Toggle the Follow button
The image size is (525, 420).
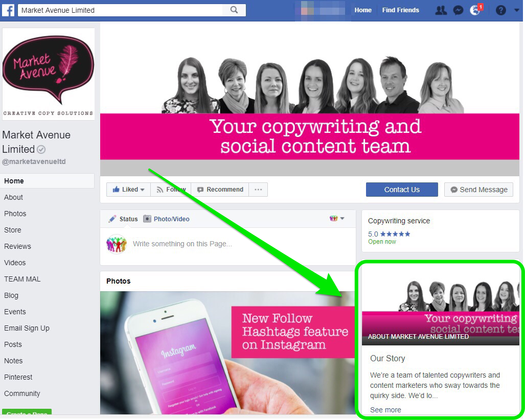coord(171,190)
